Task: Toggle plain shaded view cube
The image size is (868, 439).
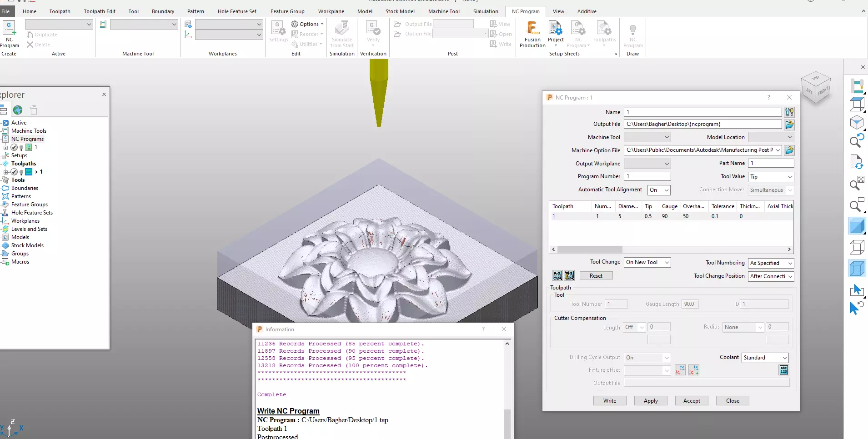Action: [x=857, y=226]
